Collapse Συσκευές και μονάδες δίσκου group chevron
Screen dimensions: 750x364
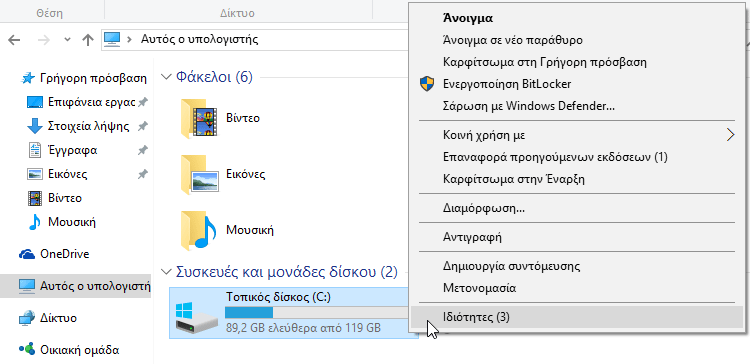point(166,272)
